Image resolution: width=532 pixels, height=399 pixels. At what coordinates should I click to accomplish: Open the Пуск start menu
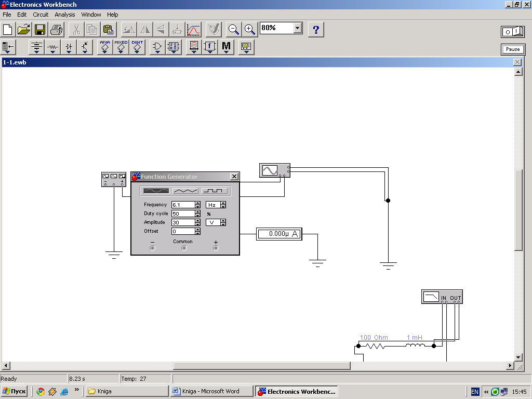(14, 391)
